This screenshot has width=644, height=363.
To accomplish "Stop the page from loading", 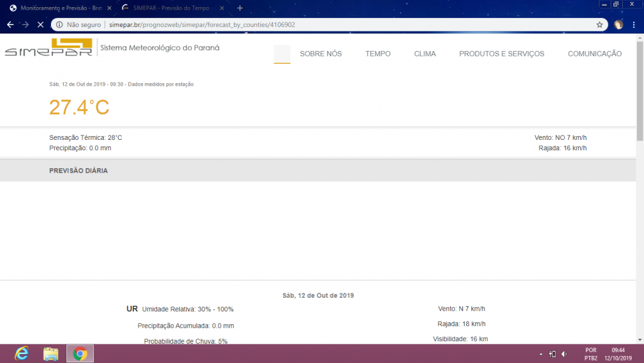I will coord(40,25).
